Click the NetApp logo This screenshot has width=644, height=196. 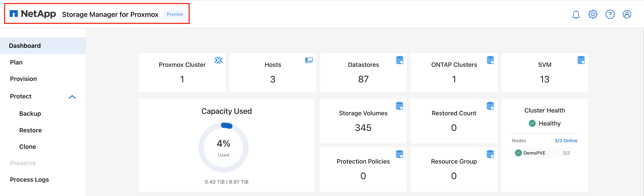[x=33, y=14]
